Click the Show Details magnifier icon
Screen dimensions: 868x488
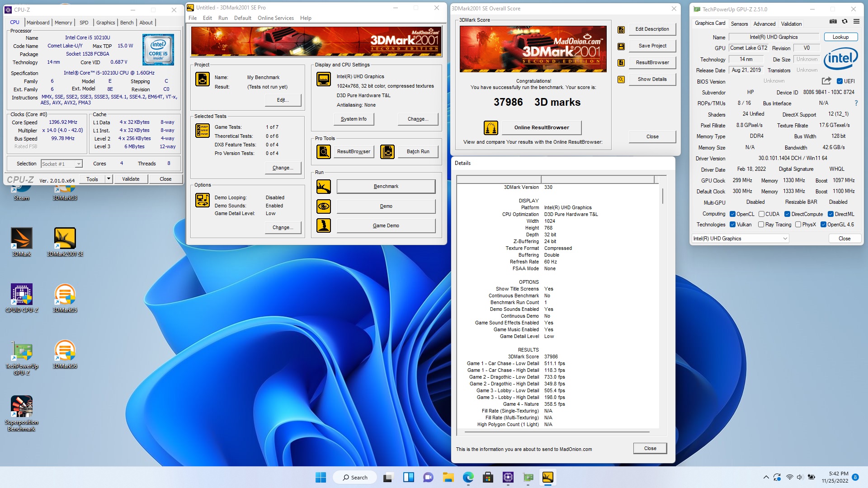coord(621,80)
